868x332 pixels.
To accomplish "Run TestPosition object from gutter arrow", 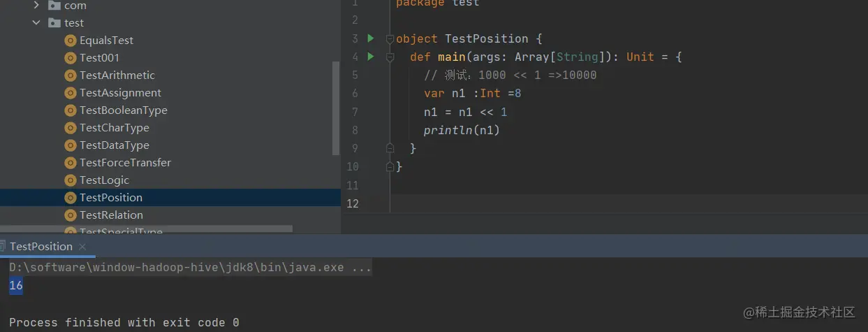I will coord(371,38).
